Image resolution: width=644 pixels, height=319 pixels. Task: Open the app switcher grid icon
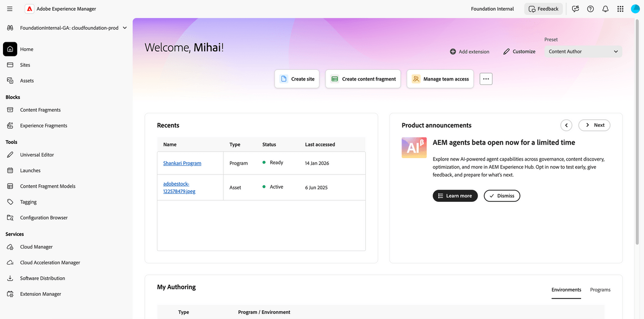point(620,9)
